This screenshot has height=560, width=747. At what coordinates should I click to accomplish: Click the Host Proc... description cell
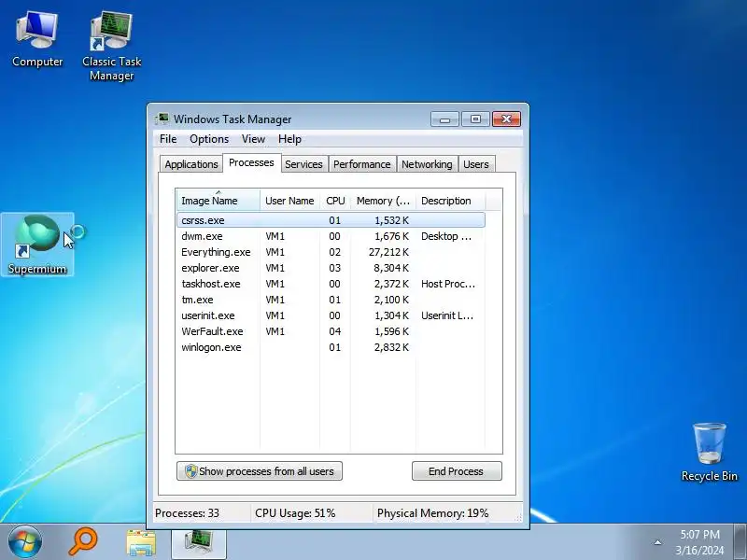click(448, 284)
